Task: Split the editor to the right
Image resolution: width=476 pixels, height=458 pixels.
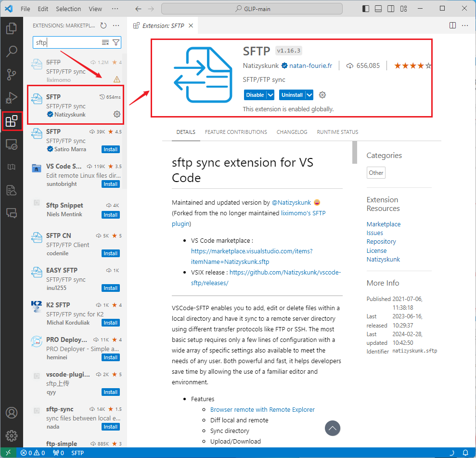Action: pyautogui.click(x=452, y=26)
